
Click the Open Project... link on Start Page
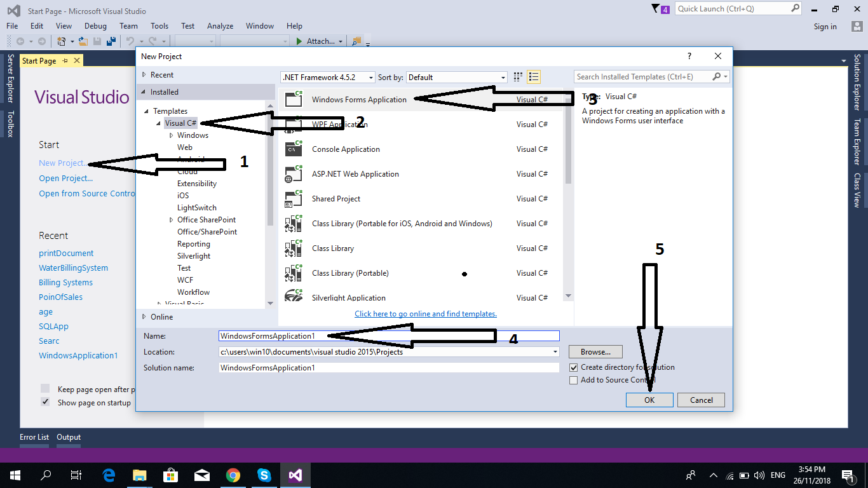[65, 179]
